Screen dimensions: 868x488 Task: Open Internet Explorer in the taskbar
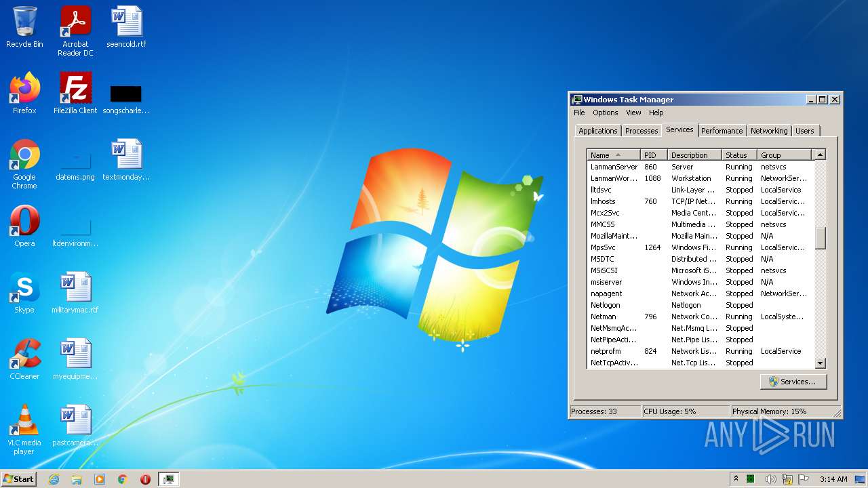(x=54, y=479)
